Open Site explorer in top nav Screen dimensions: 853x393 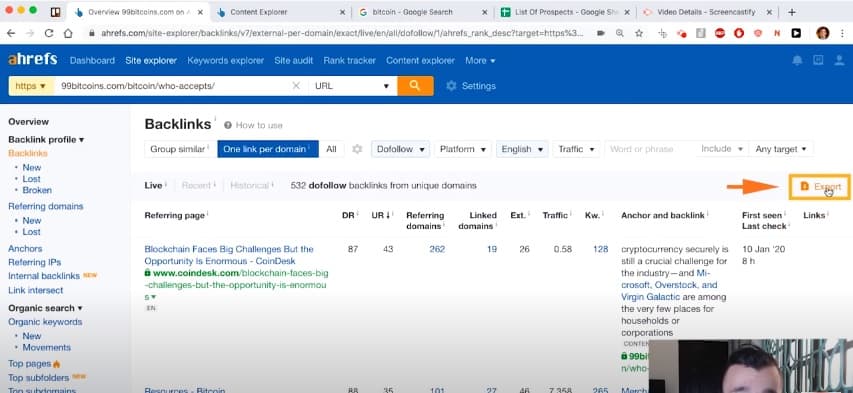(151, 60)
